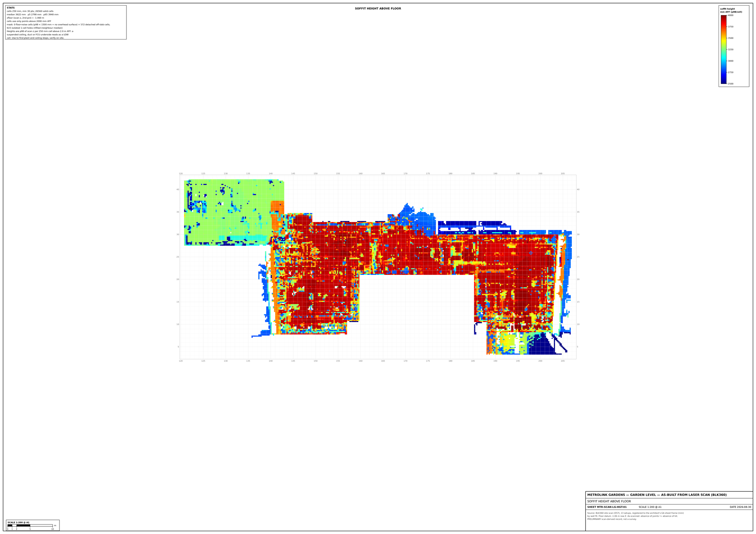
Task: Click the '3250' tick on the colorbar
Action: pyautogui.click(x=730, y=49)
